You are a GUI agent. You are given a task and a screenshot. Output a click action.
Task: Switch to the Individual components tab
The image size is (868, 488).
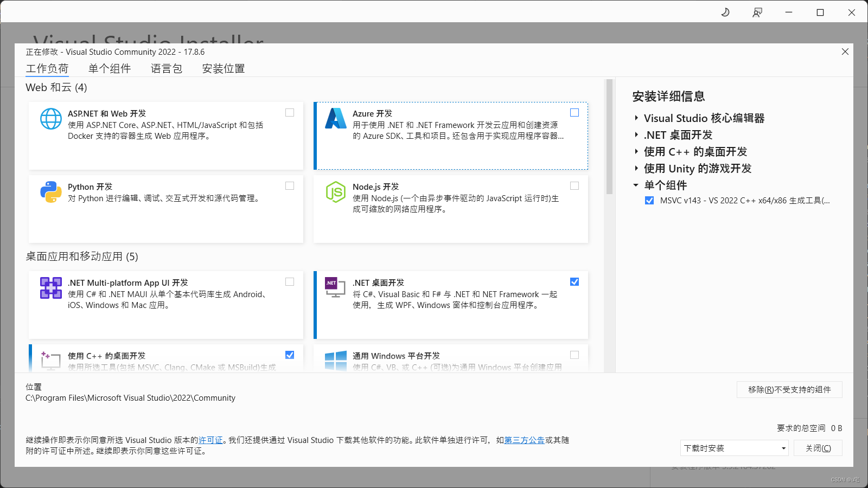(110, 69)
